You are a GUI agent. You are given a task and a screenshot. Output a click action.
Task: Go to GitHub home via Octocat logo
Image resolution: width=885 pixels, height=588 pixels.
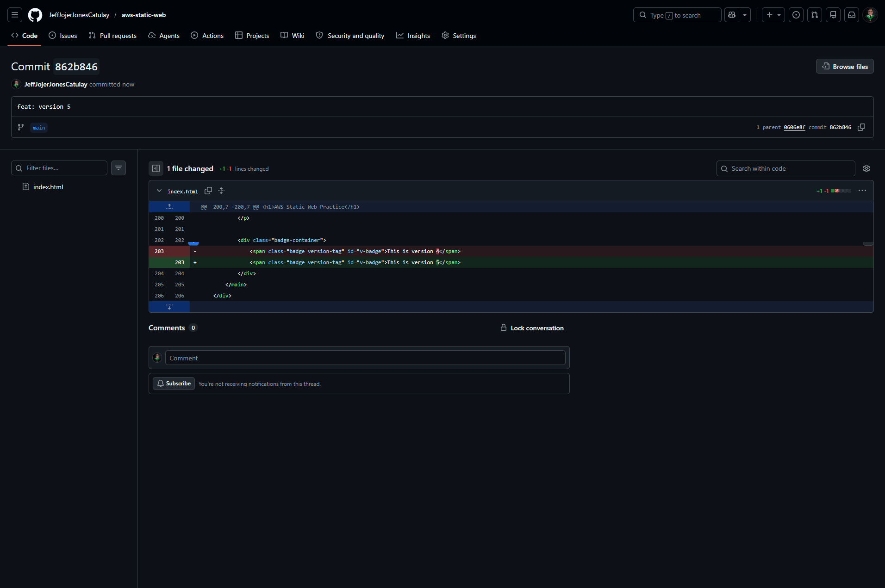coord(35,15)
